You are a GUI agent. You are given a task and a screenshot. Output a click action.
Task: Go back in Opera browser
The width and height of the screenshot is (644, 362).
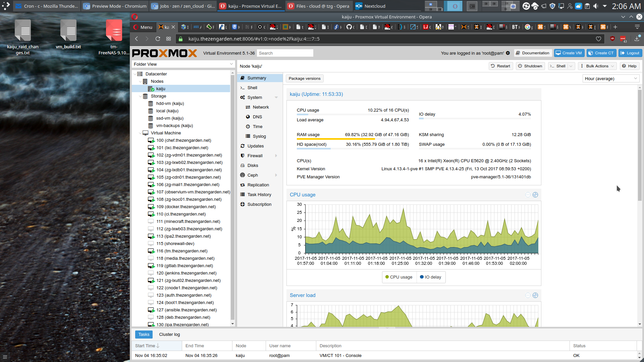tap(137, 39)
